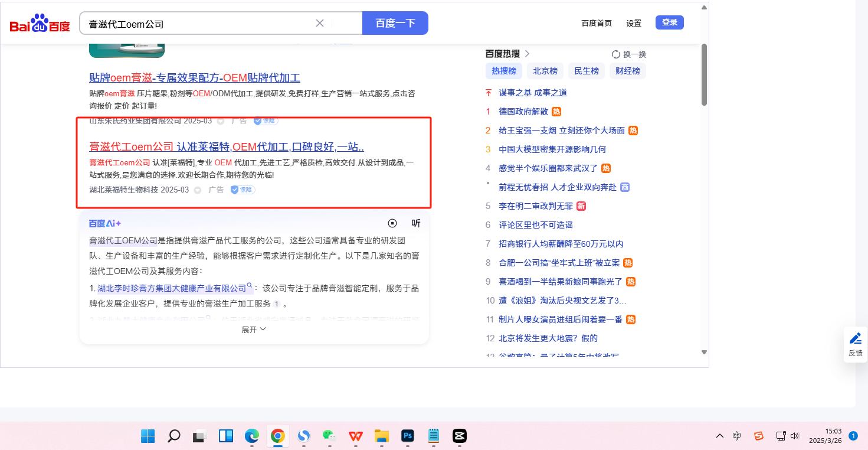Click the Baidu logo
This screenshot has height=450, width=868.
click(x=40, y=24)
